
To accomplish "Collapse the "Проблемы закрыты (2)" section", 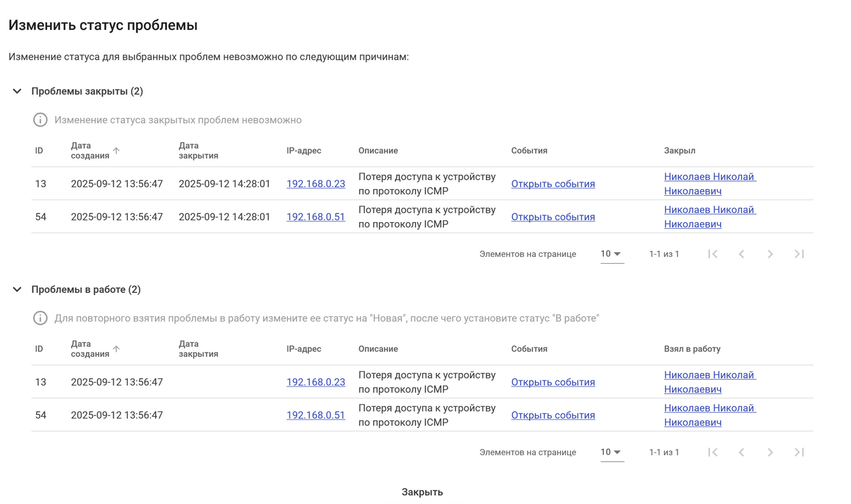I will tap(17, 91).
